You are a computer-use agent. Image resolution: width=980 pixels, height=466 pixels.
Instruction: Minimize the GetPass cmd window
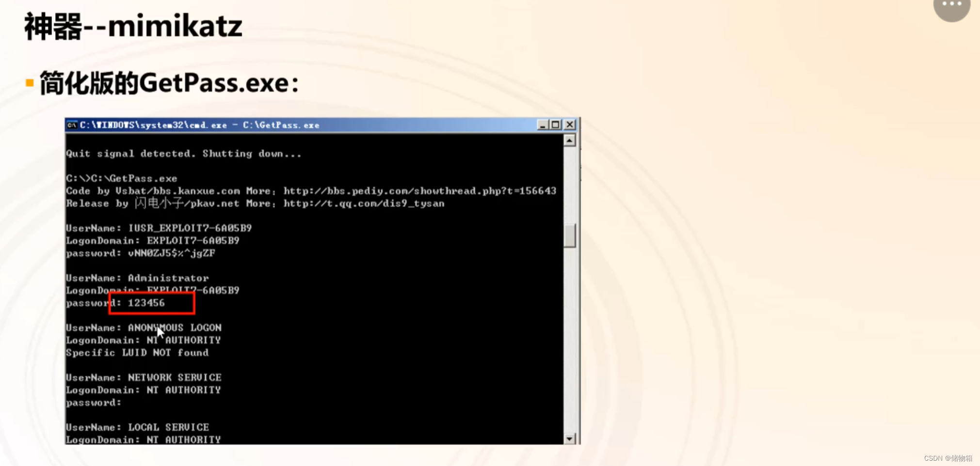coord(543,125)
